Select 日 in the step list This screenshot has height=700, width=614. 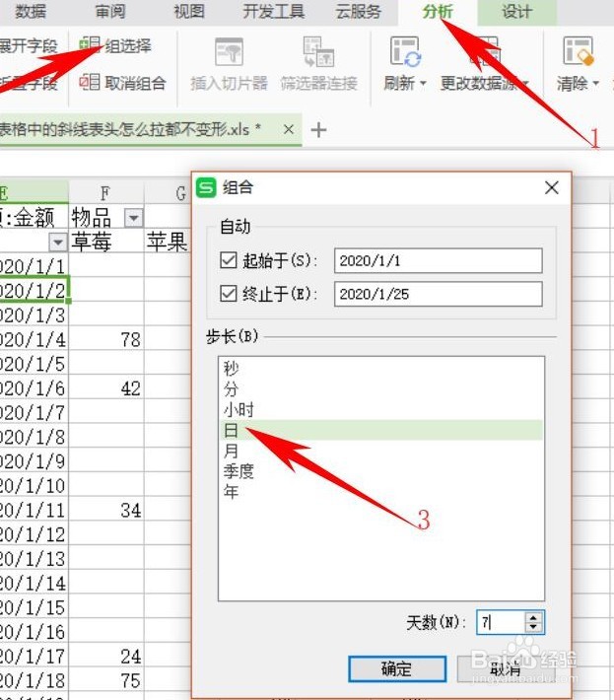click(x=381, y=431)
